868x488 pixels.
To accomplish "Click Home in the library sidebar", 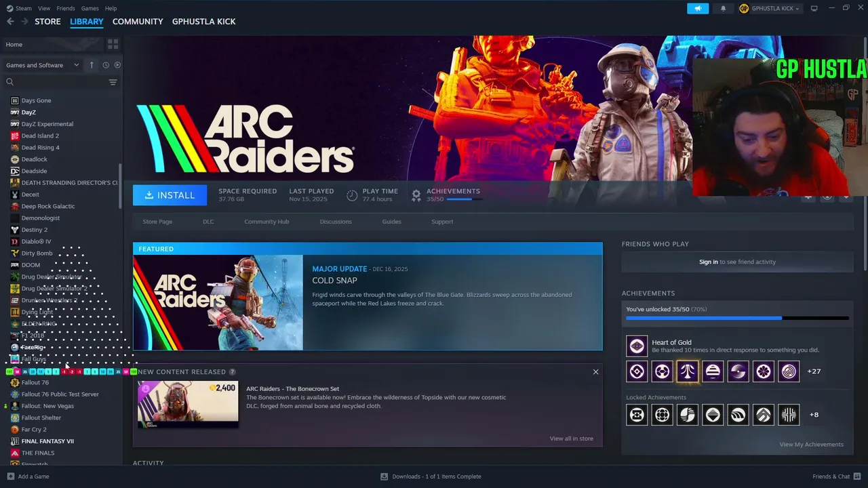I will pyautogui.click(x=14, y=44).
